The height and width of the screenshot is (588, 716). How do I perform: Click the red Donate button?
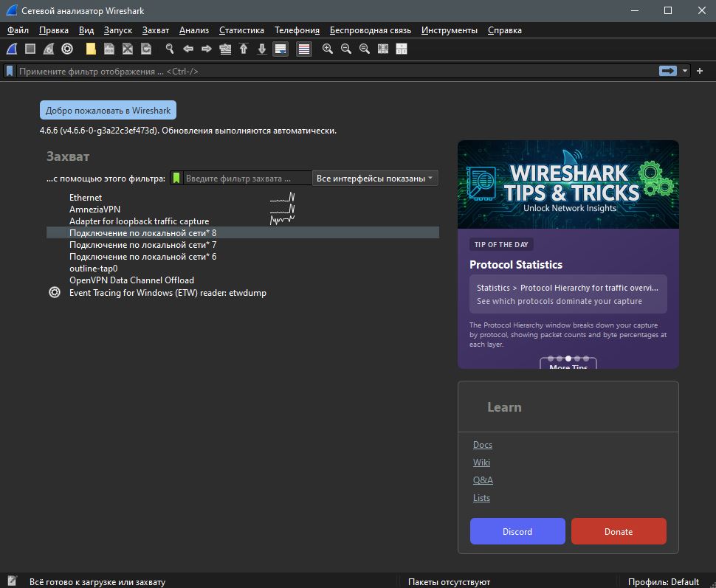(x=619, y=531)
